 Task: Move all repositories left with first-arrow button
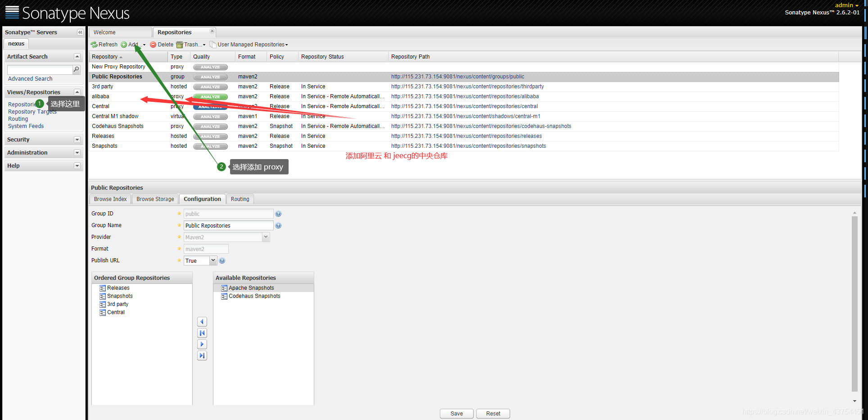tap(202, 333)
